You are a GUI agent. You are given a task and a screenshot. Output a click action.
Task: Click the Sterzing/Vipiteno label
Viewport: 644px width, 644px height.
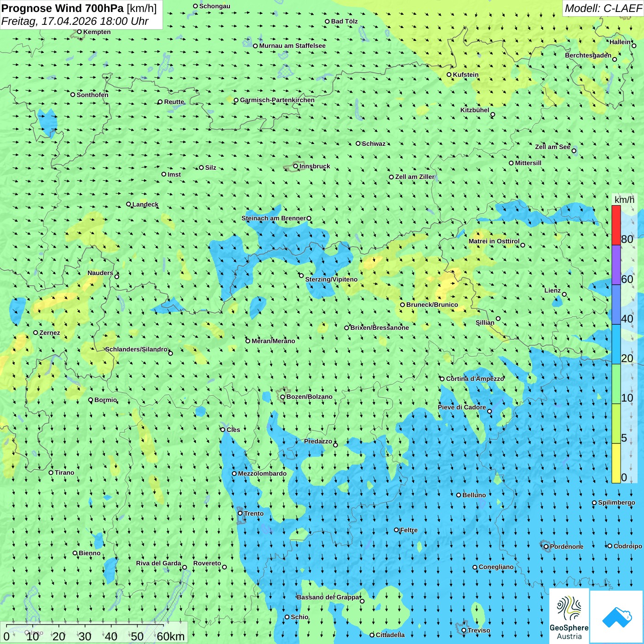[331, 279]
